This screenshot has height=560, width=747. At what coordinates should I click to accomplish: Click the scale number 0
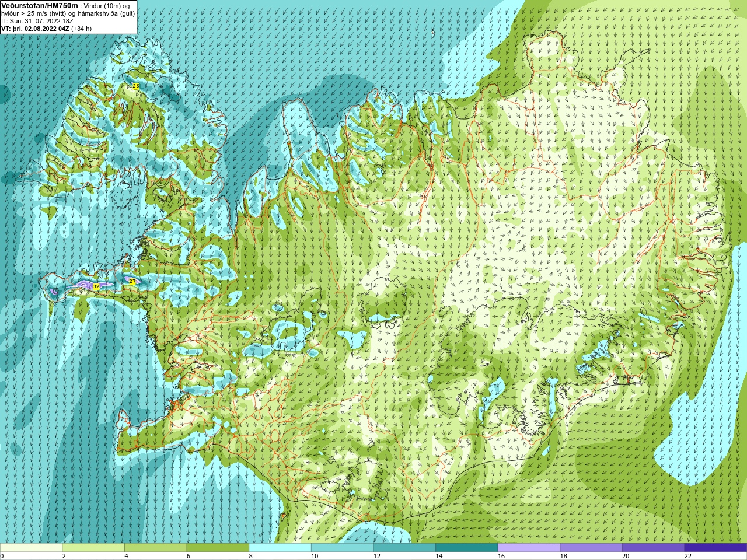[2, 556]
